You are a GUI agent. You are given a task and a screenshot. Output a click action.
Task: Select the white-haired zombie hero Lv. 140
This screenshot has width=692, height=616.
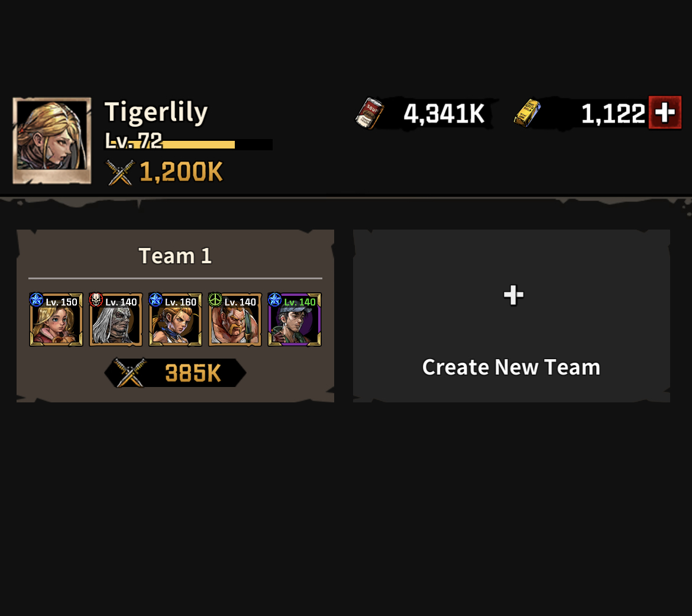pos(115,320)
